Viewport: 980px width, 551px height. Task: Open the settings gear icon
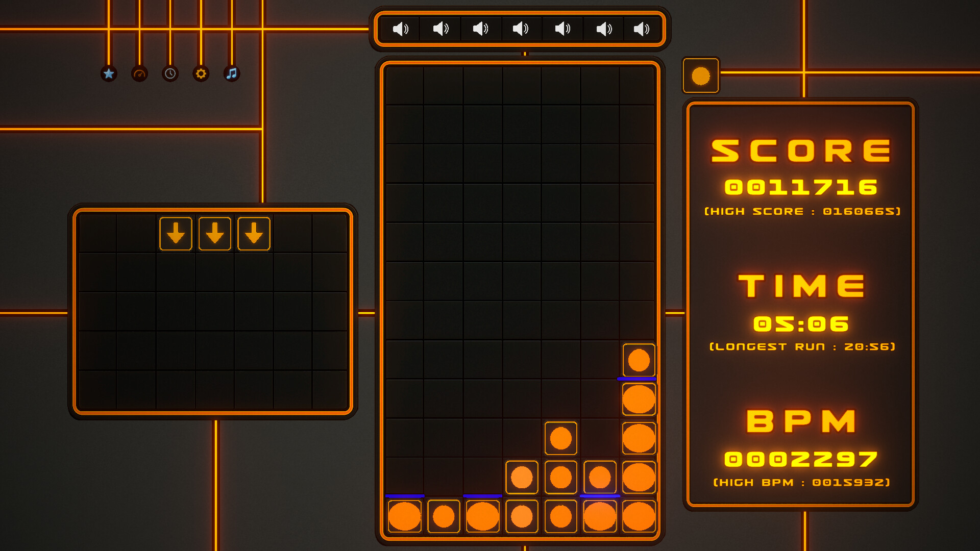pyautogui.click(x=201, y=73)
